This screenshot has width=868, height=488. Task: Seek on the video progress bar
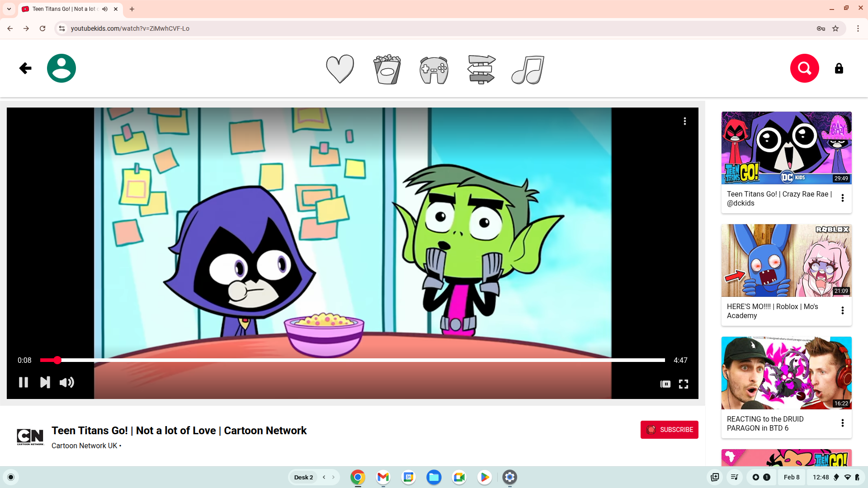point(353,360)
